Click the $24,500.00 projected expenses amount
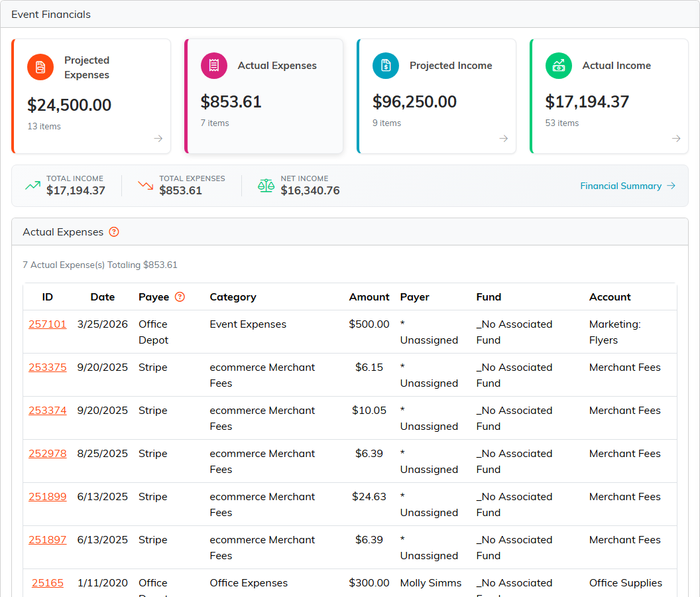 coord(69,105)
